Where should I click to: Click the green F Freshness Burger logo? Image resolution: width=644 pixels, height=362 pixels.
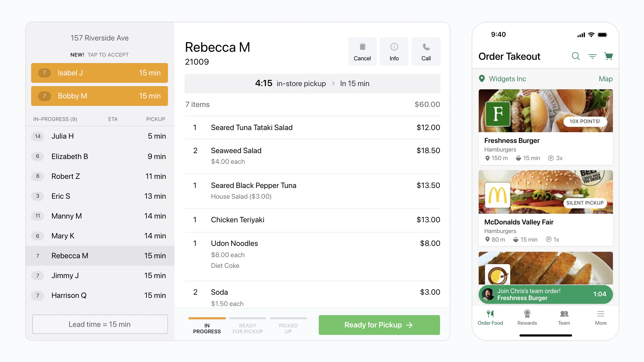click(x=498, y=114)
